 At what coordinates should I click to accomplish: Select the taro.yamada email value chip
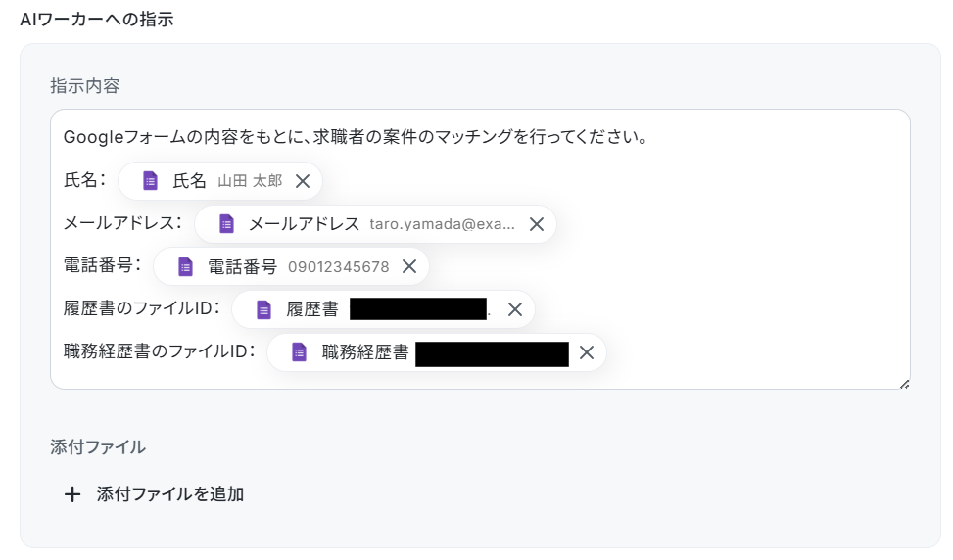[x=442, y=224]
